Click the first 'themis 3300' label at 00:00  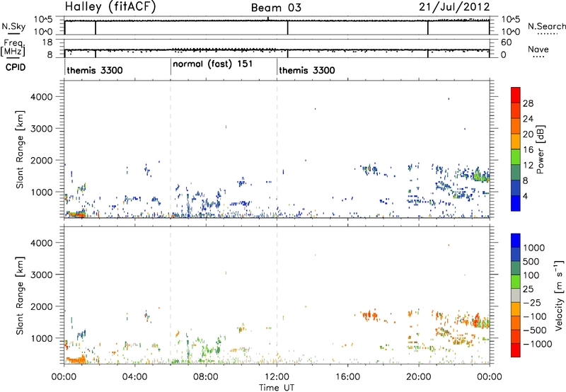point(95,70)
